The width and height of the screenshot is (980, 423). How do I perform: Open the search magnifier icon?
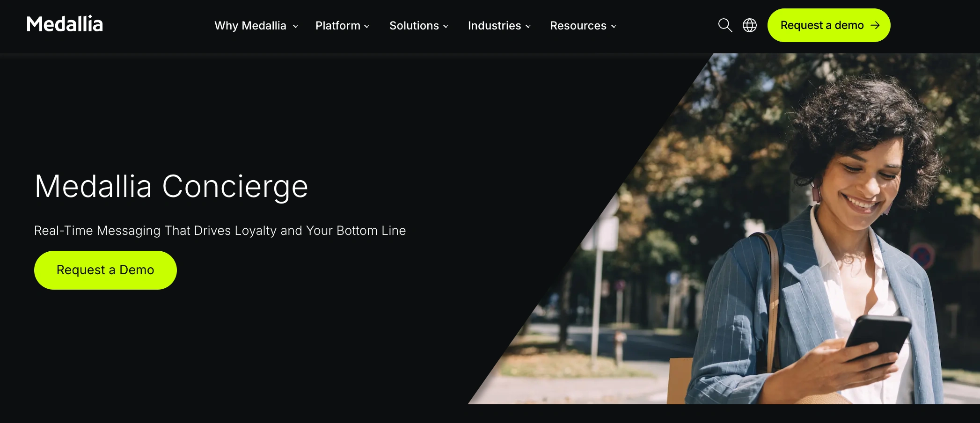[x=725, y=25]
